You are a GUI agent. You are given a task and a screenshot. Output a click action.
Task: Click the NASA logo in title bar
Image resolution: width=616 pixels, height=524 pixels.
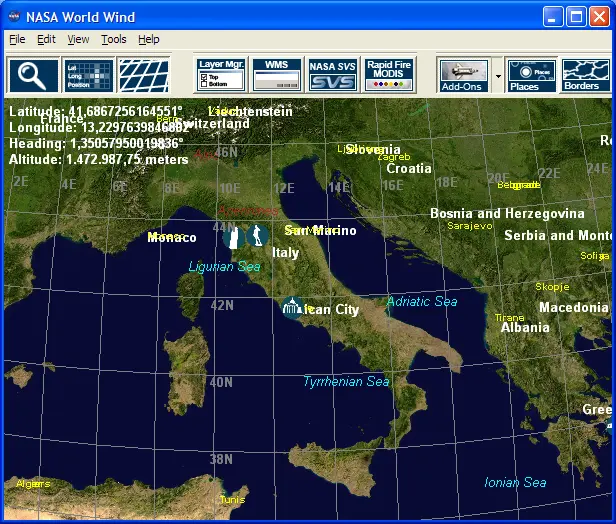click(x=14, y=16)
